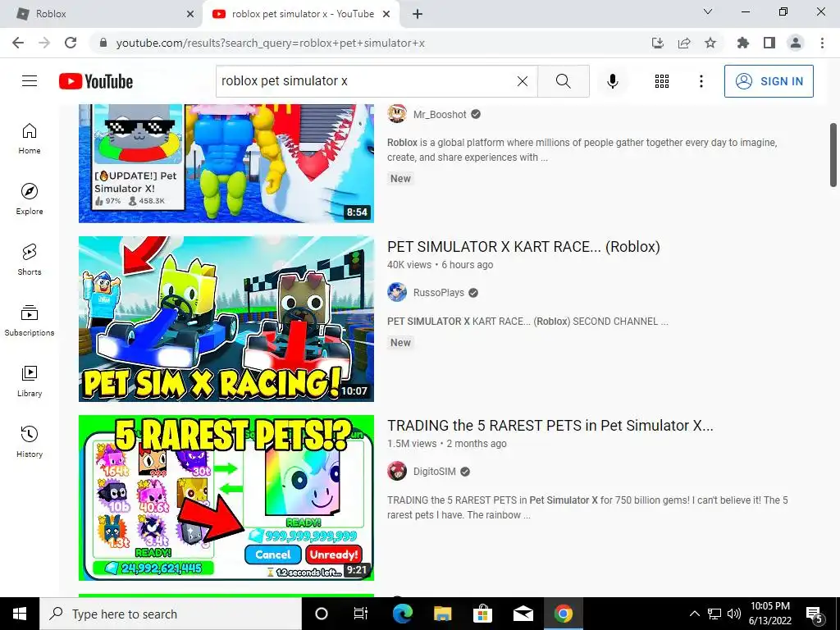Click the Windows taskbar search box

pyautogui.click(x=171, y=614)
